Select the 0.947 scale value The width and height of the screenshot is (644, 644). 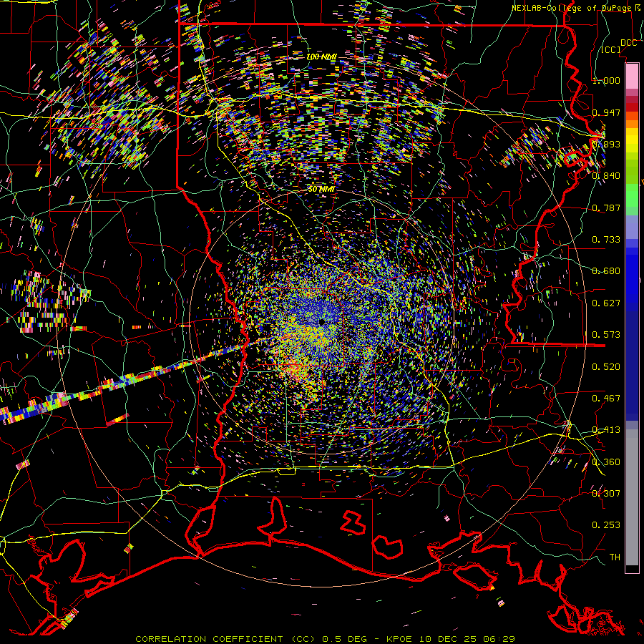pyautogui.click(x=606, y=112)
